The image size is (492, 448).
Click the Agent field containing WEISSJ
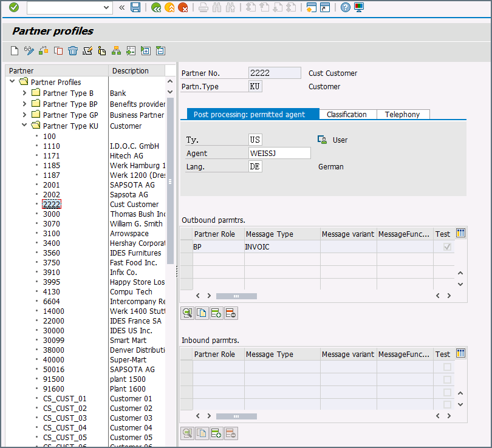tap(279, 154)
